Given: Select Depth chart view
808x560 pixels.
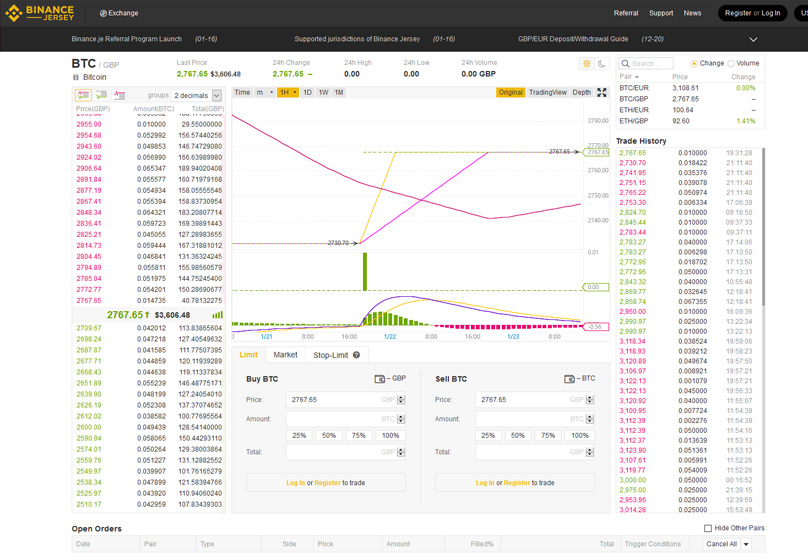Looking at the screenshot, I should tap(582, 92).
